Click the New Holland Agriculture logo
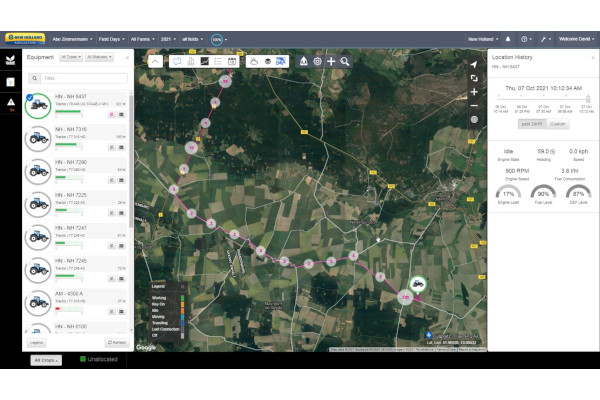600x400 pixels. [25, 39]
